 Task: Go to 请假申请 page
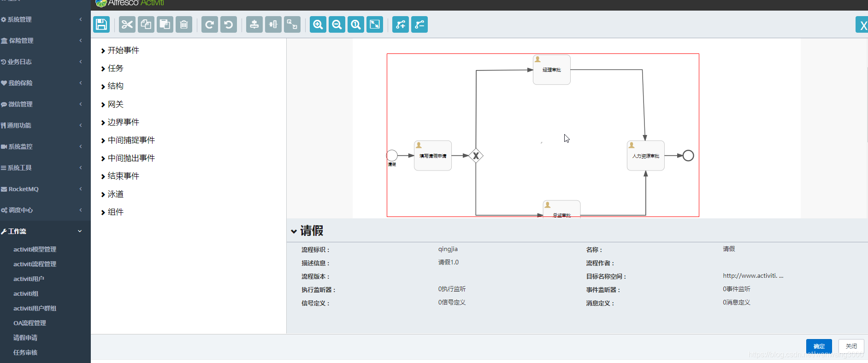pos(25,338)
